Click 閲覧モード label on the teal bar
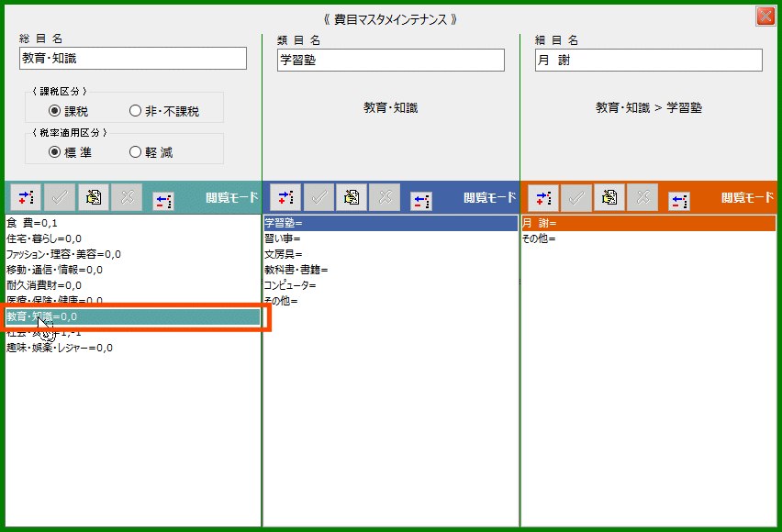Viewport: 782px width, 532px height. click(x=232, y=197)
